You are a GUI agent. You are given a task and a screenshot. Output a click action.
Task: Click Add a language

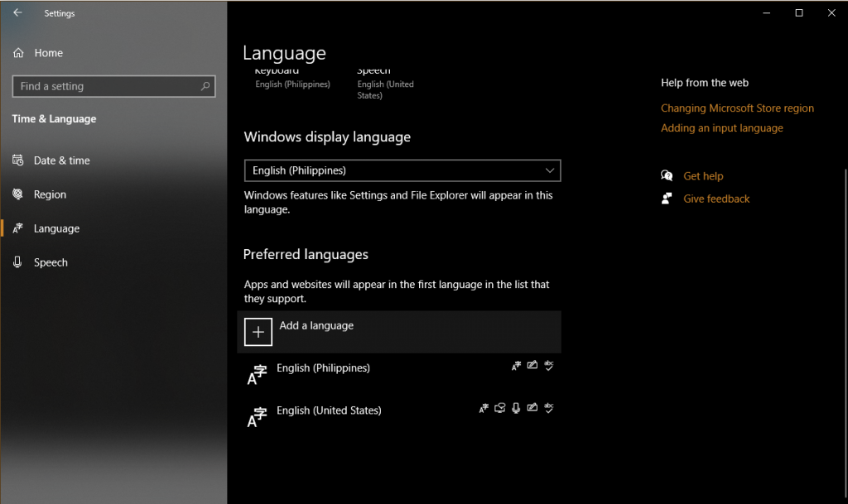399,332
